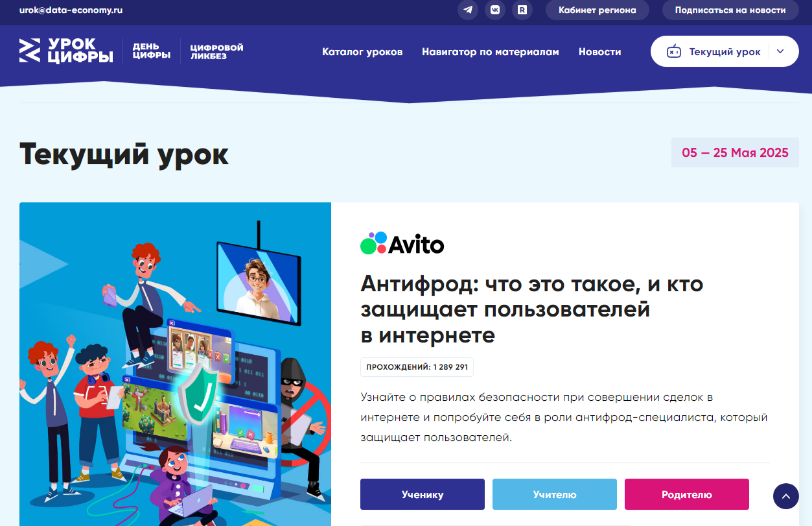Select the Ученику button
812x526 pixels.
coord(423,494)
